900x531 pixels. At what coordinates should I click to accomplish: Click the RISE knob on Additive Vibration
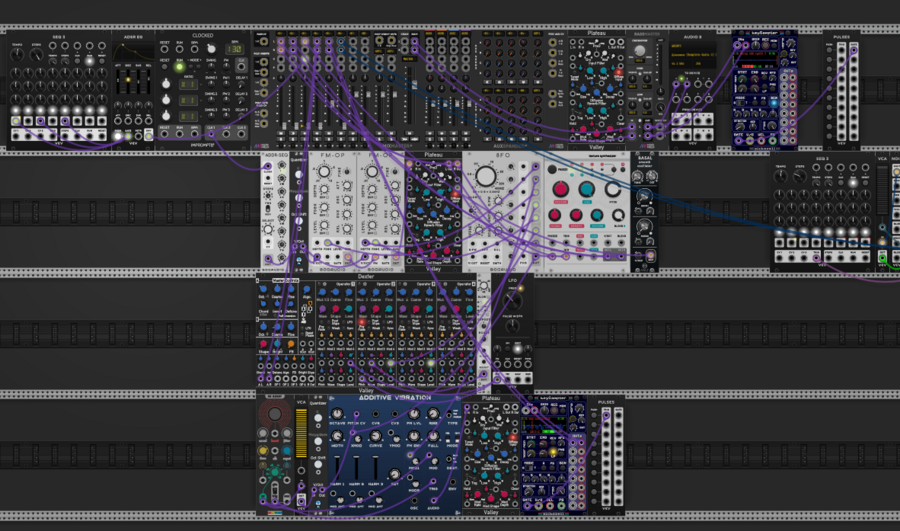(433, 414)
